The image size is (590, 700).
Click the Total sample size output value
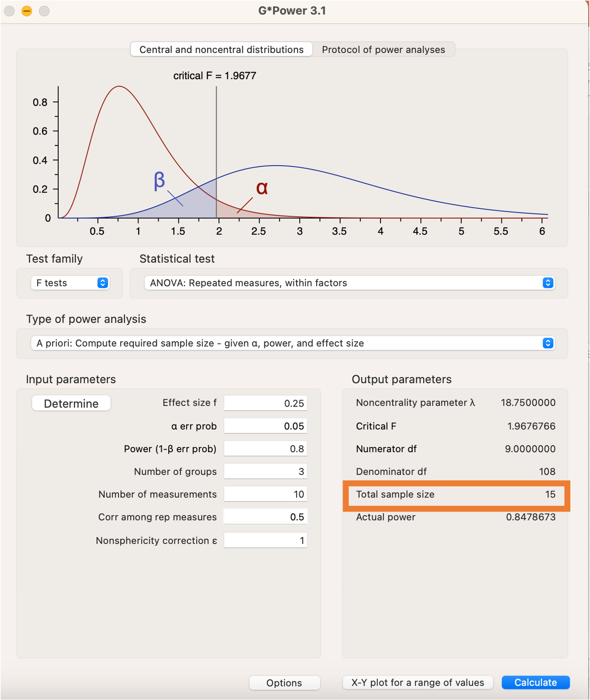550,494
